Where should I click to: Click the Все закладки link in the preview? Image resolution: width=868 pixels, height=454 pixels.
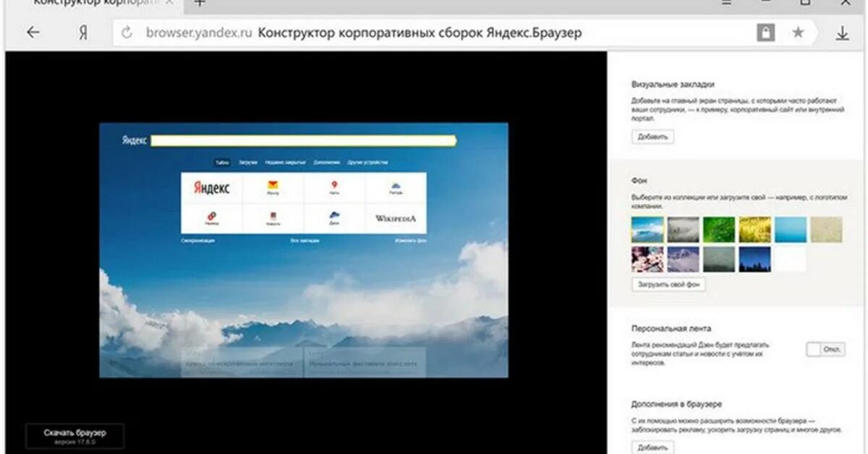(305, 240)
